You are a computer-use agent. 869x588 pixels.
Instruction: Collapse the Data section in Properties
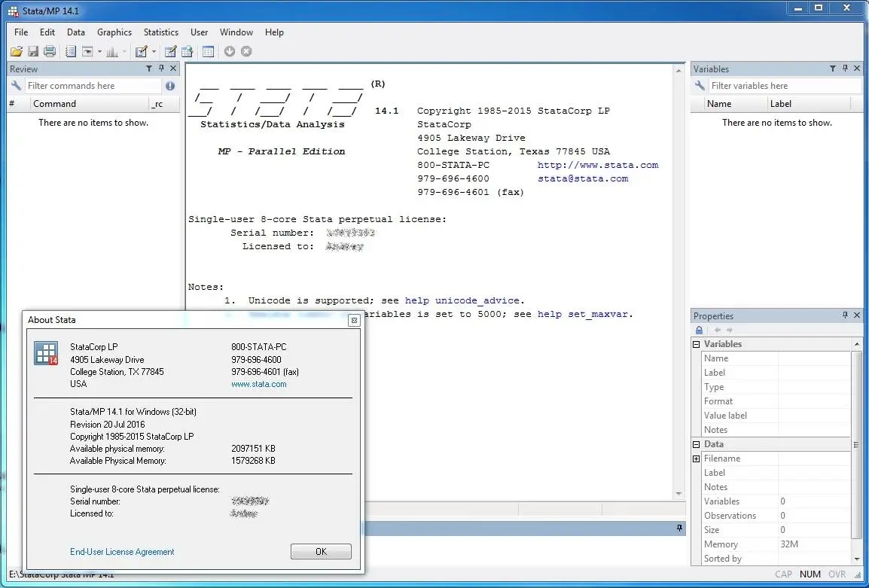pos(697,444)
